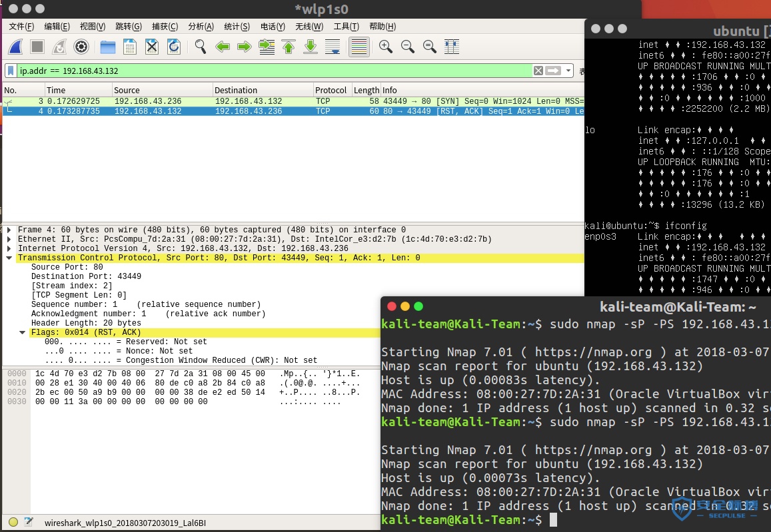
Task: Expand the Frame 4 details node
Action: [9, 230]
